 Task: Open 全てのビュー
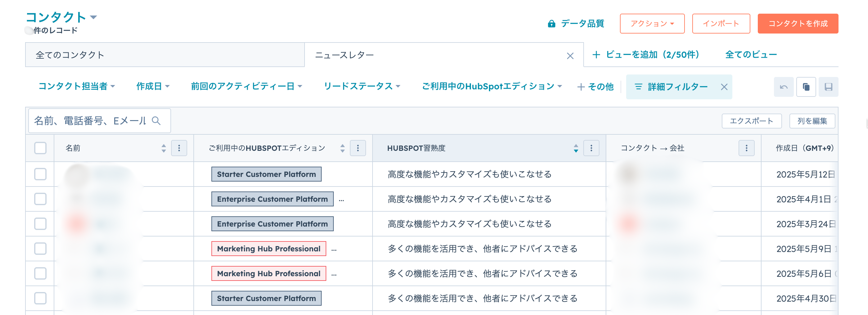(751, 54)
